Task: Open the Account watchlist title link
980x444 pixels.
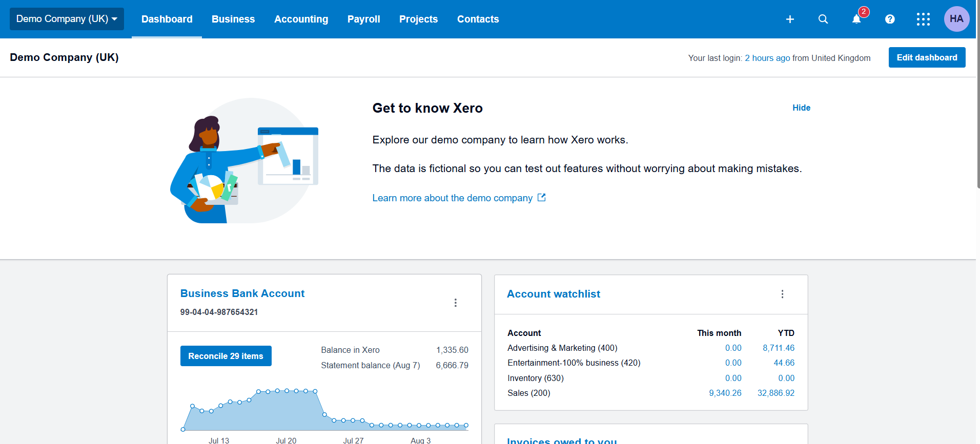Action: tap(554, 294)
